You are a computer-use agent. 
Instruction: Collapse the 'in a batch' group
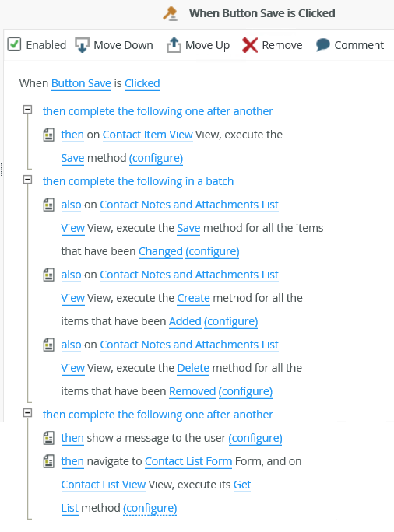pos(27,180)
